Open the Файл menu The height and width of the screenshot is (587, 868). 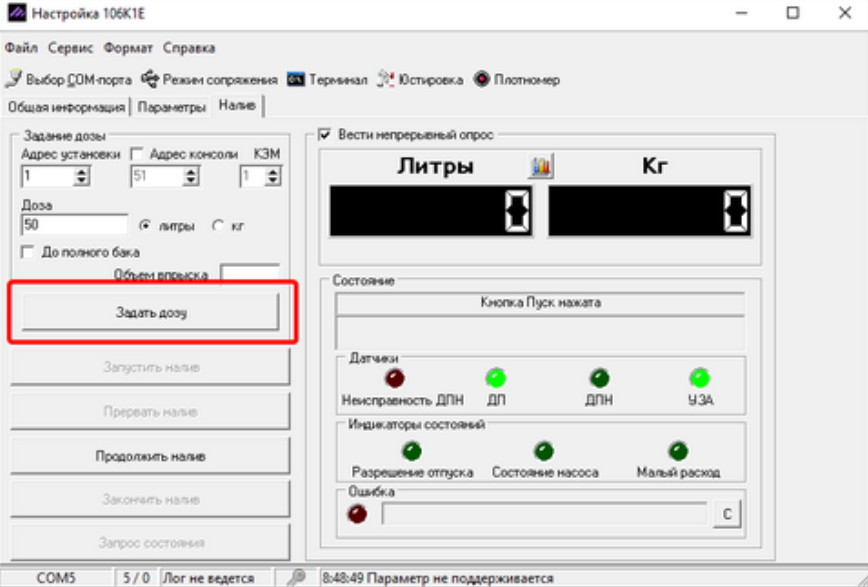coord(21,48)
